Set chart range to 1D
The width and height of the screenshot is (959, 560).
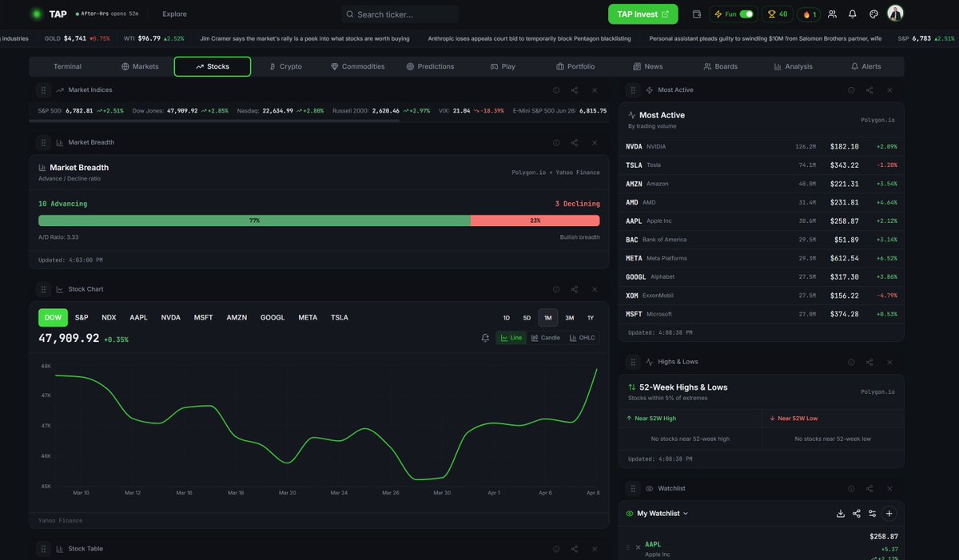click(x=507, y=318)
